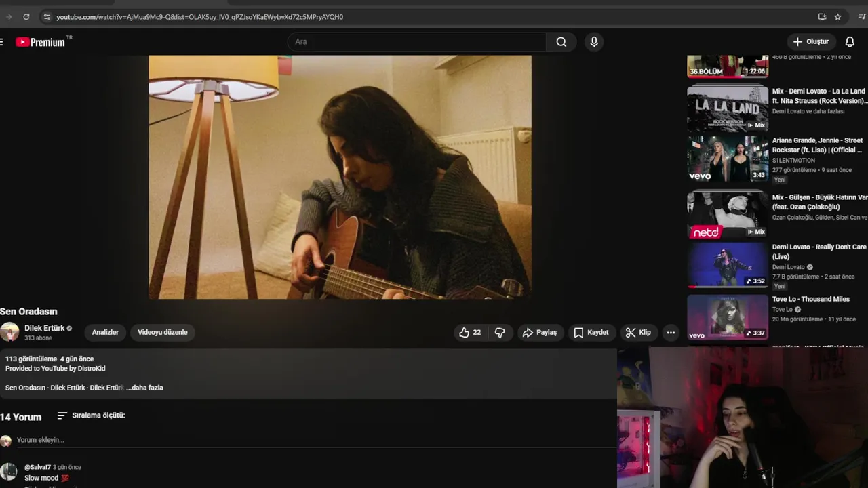Open Gülşen Büyük Hatırın Var mix thumbnail
Screen dimensions: 868x488
[x=728, y=215]
